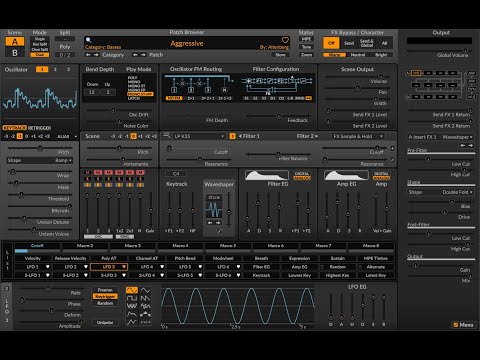The width and height of the screenshot is (480, 360).
Task: Select Scene B
Action: point(15,53)
